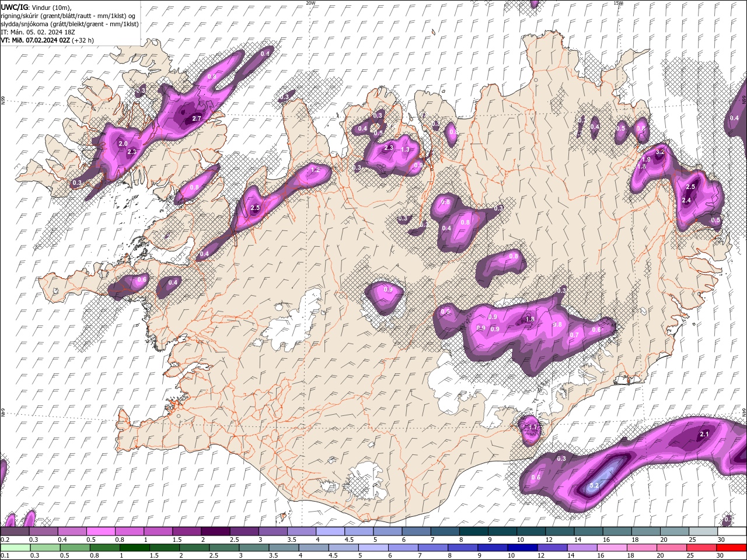The width and height of the screenshot is (747, 560).
Task: Click the 1.7 snowfall value label
Action: point(532,427)
